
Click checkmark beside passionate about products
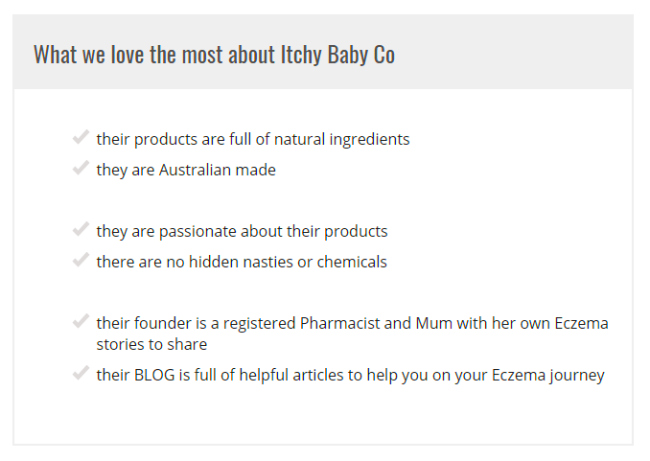(81, 229)
